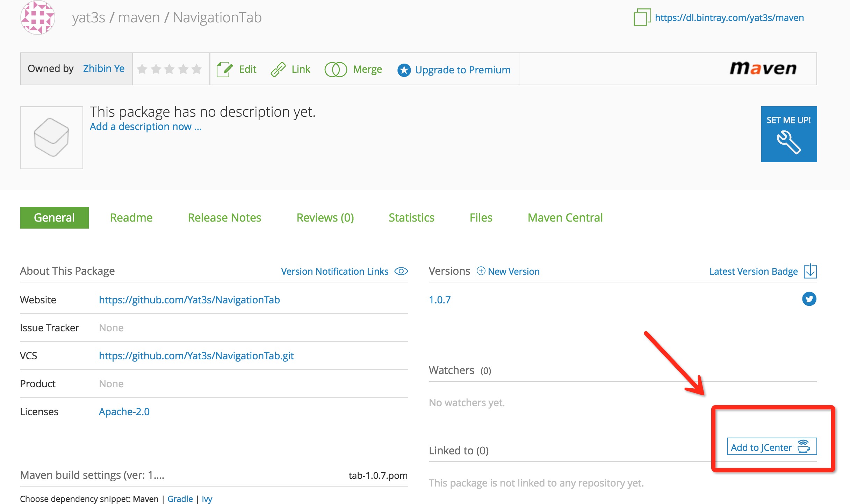850x504 pixels.
Task: Click New Version link text
Action: tap(513, 271)
